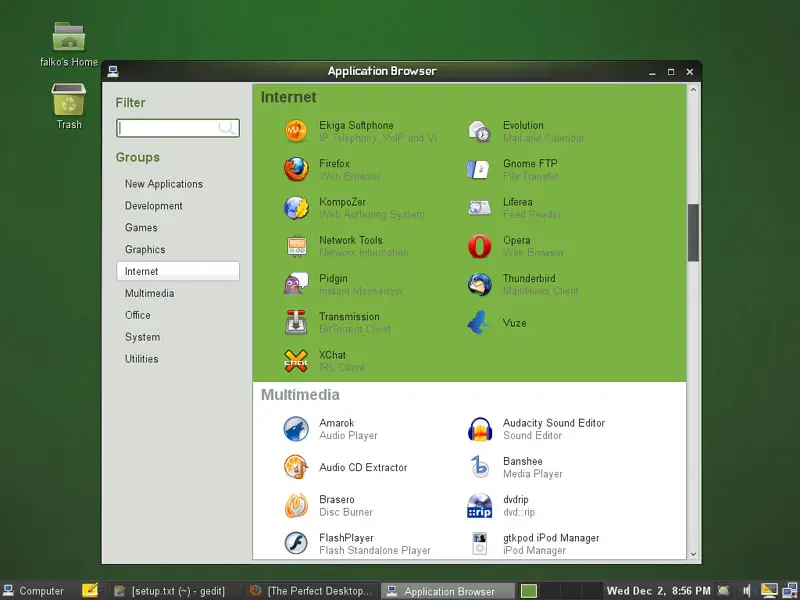Screen dimensions: 800x600
Task: Click the 'Audio Player' description text
Action: (348, 436)
